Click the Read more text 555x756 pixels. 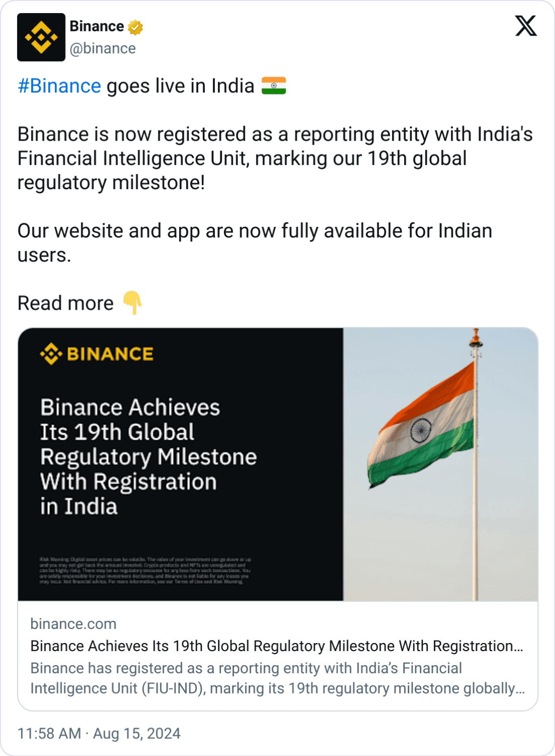[x=65, y=303]
